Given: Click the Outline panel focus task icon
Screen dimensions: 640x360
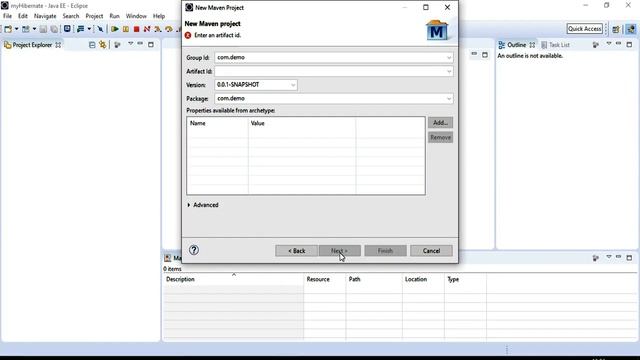Looking at the screenshot, I should [x=596, y=44].
